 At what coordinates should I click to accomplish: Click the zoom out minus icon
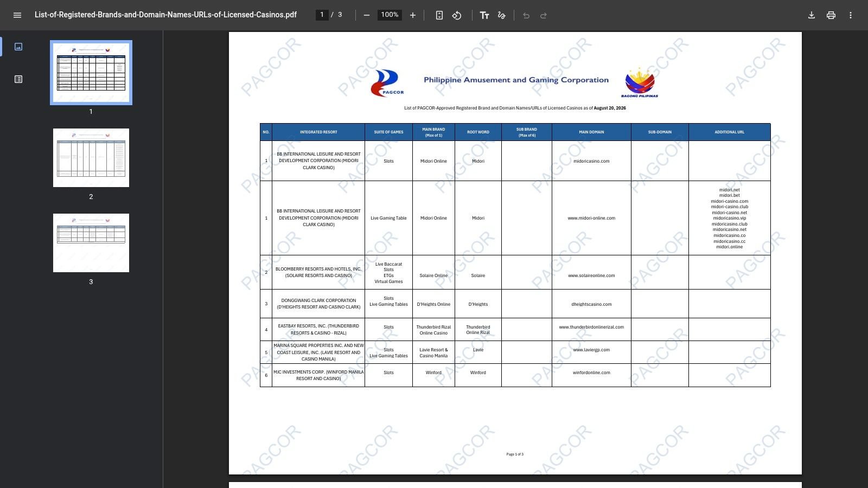[x=367, y=15]
